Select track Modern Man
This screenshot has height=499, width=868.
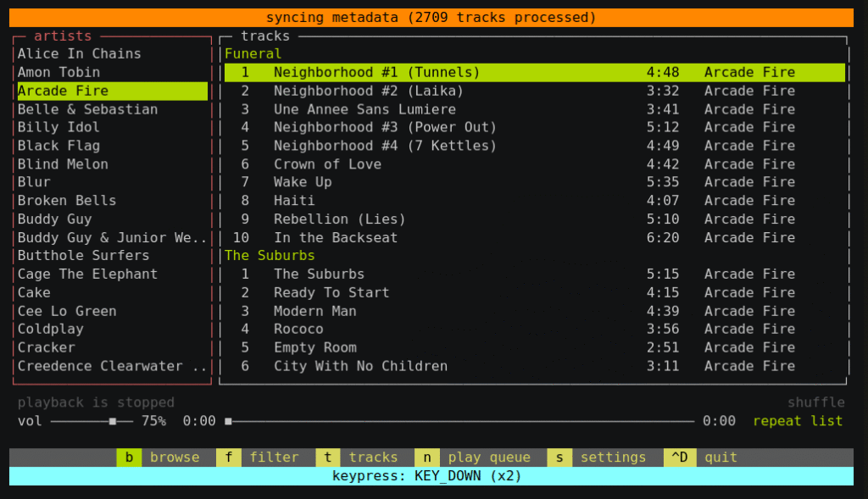535,311
